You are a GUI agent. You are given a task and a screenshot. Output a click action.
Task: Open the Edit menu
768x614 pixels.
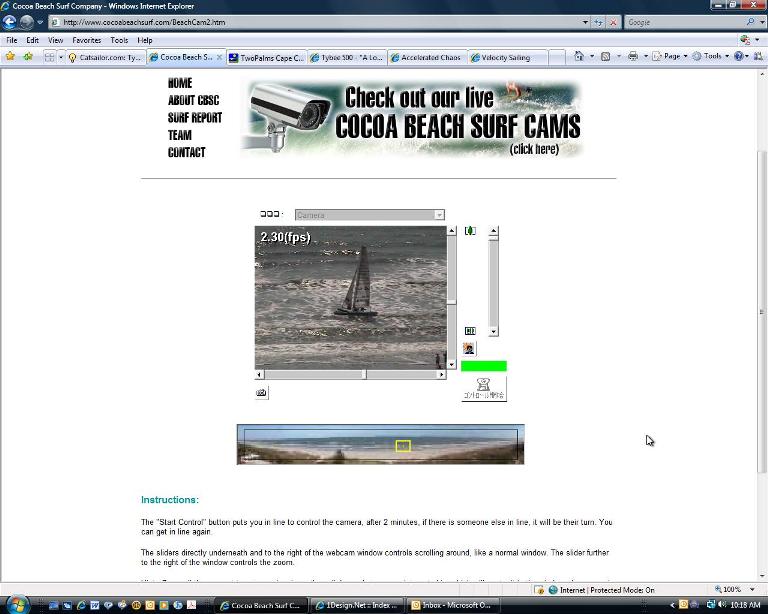(33, 40)
